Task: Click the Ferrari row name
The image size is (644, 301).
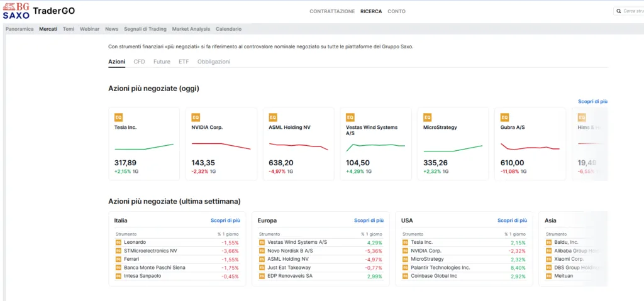Action: [131, 259]
